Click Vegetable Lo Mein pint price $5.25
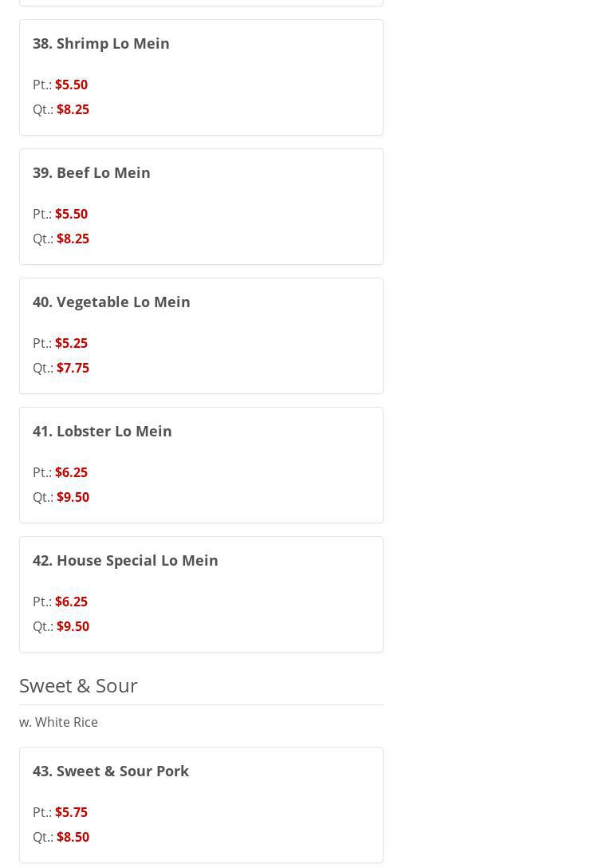This screenshot has height=868, width=614. pos(71,343)
